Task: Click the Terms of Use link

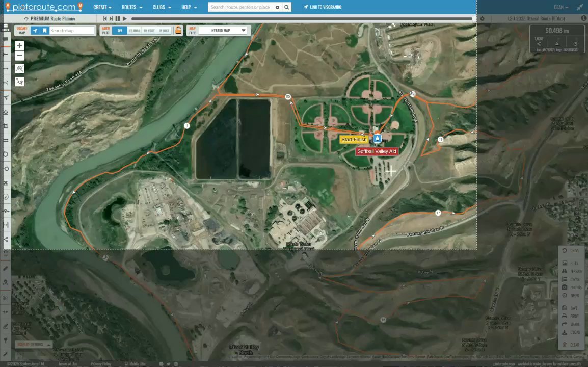Action: pyautogui.click(x=67, y=363)
